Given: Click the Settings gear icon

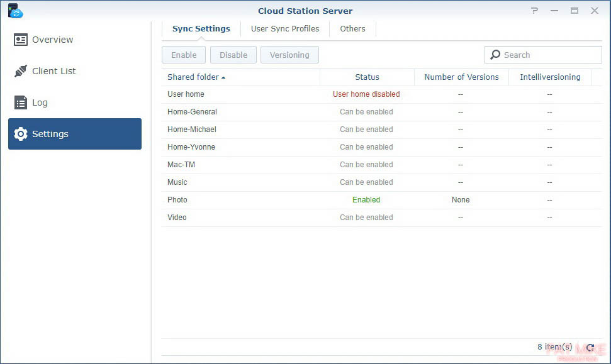Looking at the screenshot, I should pos(21,134).
